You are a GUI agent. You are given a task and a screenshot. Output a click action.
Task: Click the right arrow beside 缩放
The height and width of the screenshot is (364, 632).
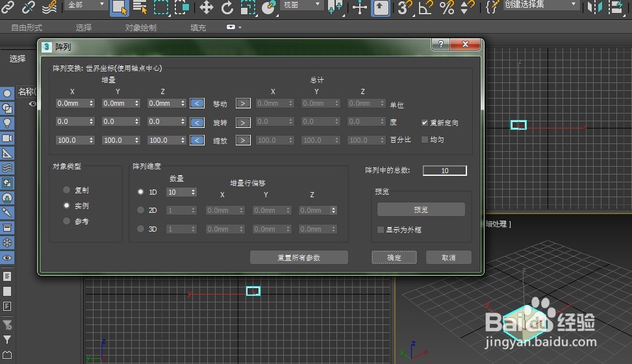[243, 140]
